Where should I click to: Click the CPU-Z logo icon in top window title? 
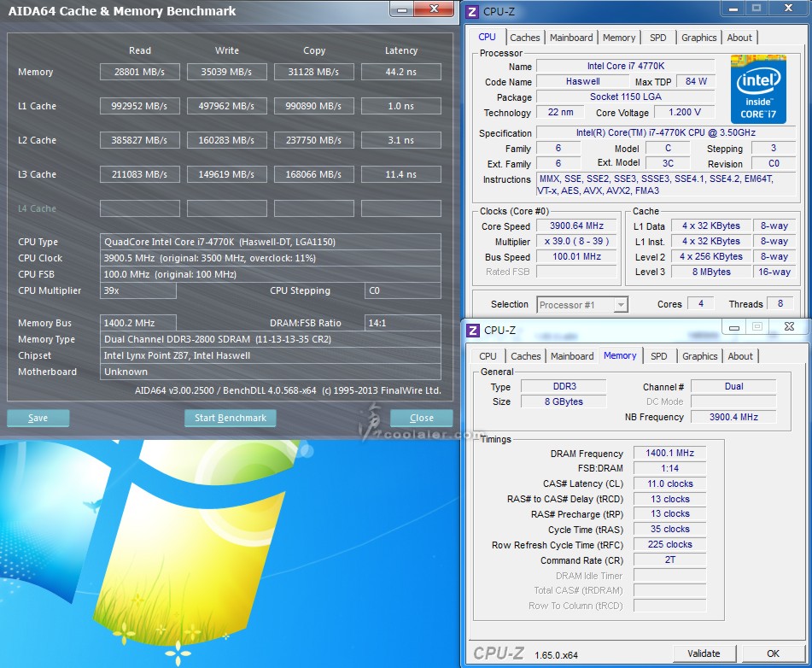click(x=472, y=11)
